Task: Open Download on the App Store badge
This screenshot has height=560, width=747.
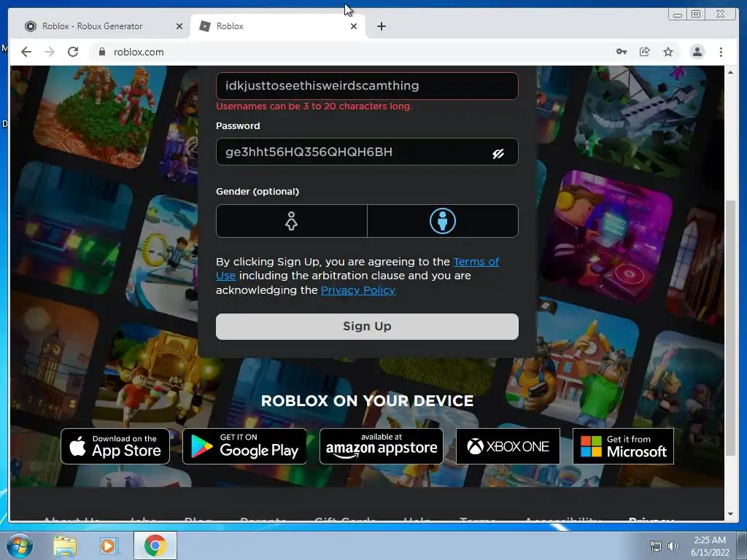Action: pyautogui.click(x=115, y=446)
